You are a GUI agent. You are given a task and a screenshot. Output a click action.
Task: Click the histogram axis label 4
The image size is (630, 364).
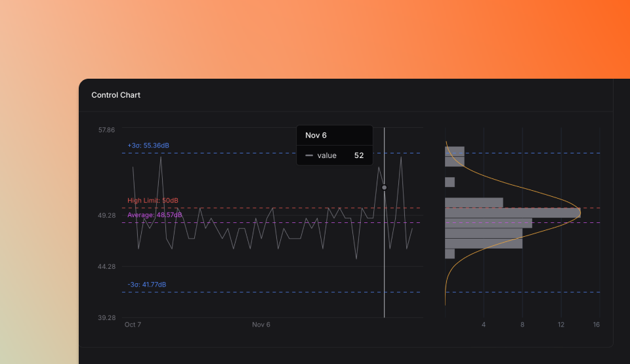click(484, 325)
